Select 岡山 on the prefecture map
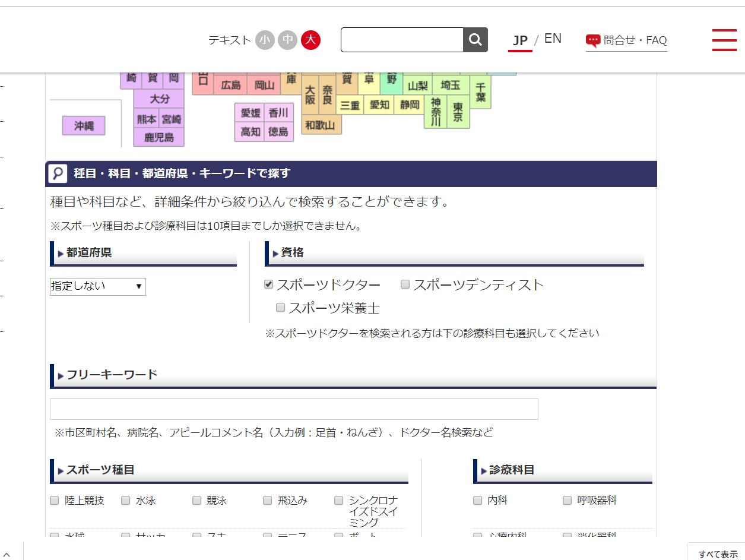The width and height of the screenshot is (745, 560). 264,86
